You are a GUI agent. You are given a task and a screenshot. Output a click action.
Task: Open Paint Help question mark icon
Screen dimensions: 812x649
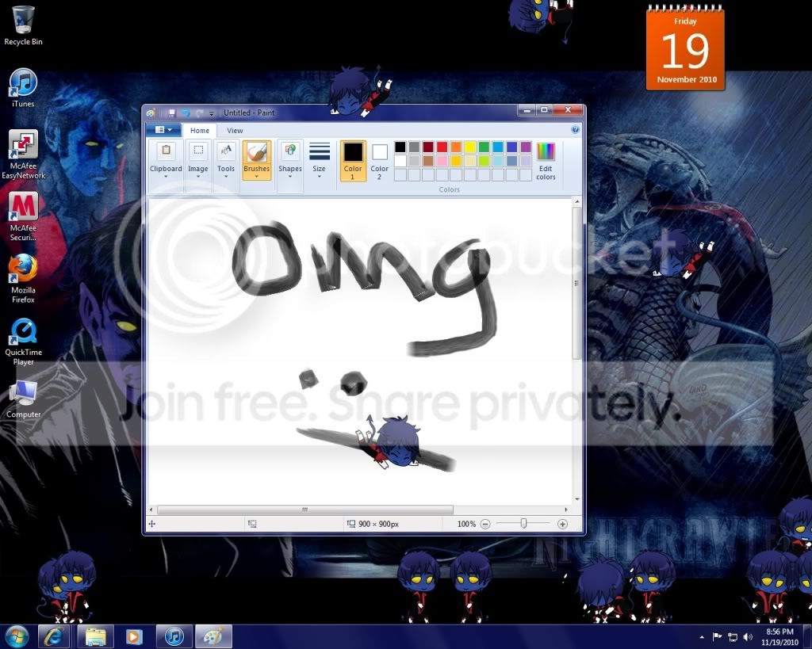click(x=575, y=130)
